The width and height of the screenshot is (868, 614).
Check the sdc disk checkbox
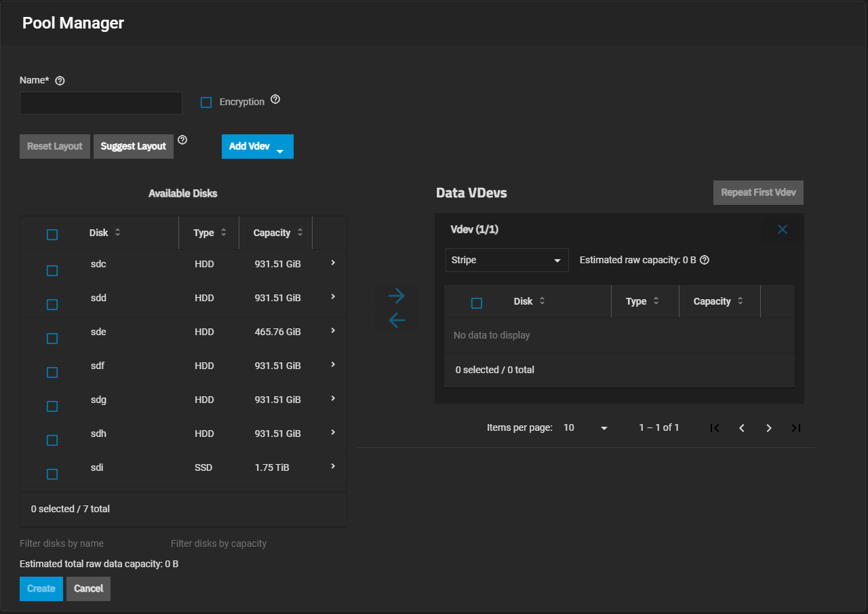click(52, 271)
